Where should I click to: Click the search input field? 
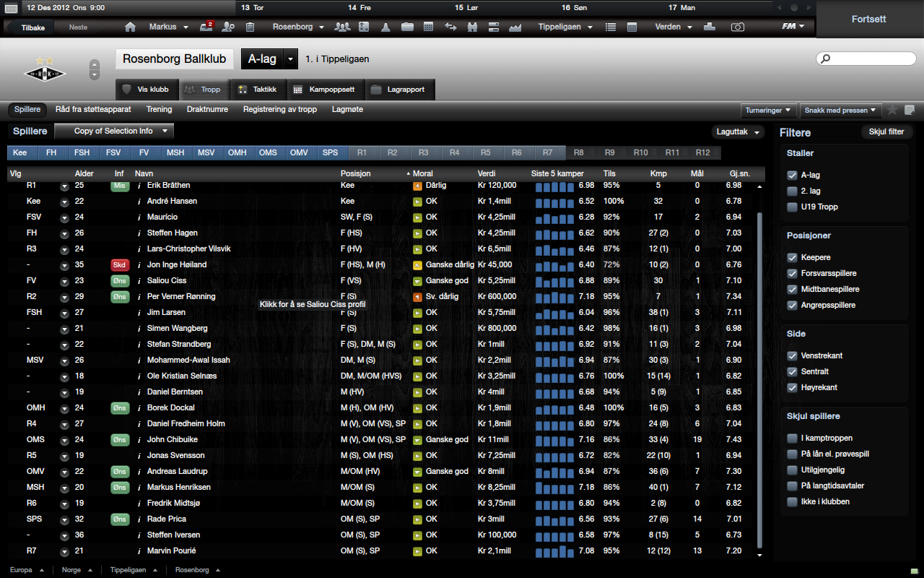(866, 59)
